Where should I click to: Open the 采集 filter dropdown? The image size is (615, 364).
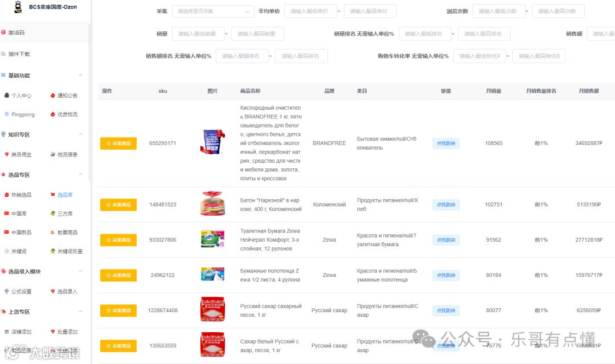[214, 11]
